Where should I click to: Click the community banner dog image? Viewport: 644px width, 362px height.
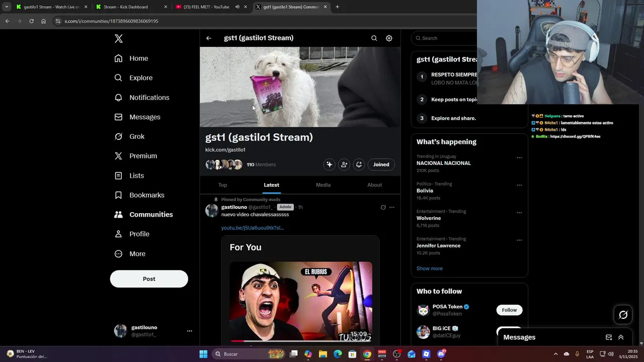(300, 87)
